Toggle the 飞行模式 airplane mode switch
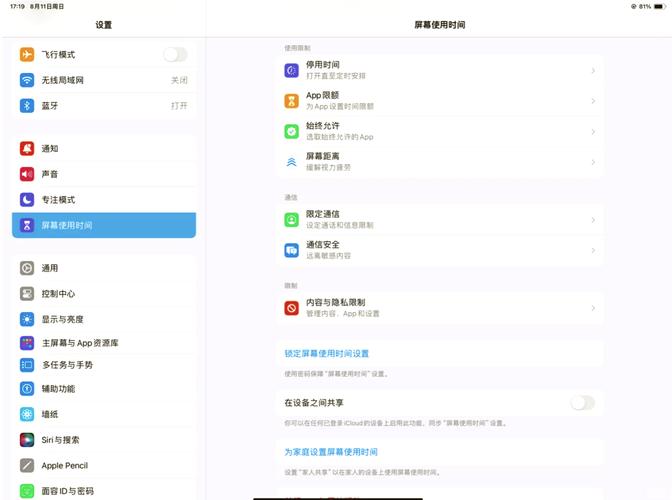This screenshot has width=672, height=500. (175, 55)
